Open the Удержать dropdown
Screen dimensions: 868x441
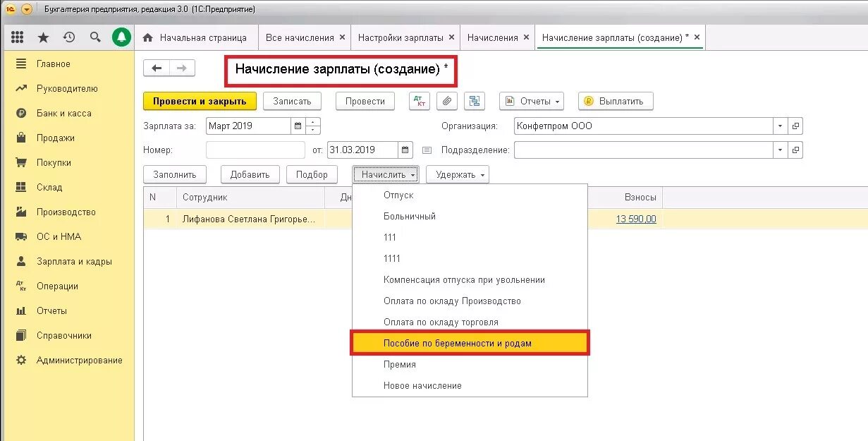(x=457, y=174)
